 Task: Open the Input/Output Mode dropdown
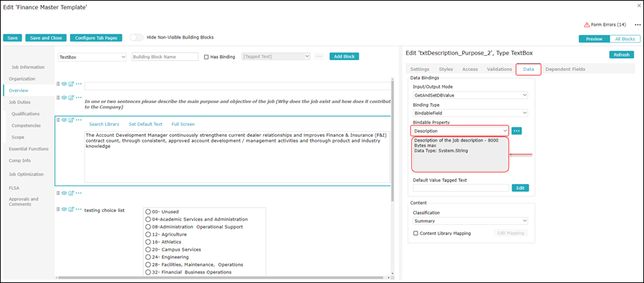coord(470,95)
